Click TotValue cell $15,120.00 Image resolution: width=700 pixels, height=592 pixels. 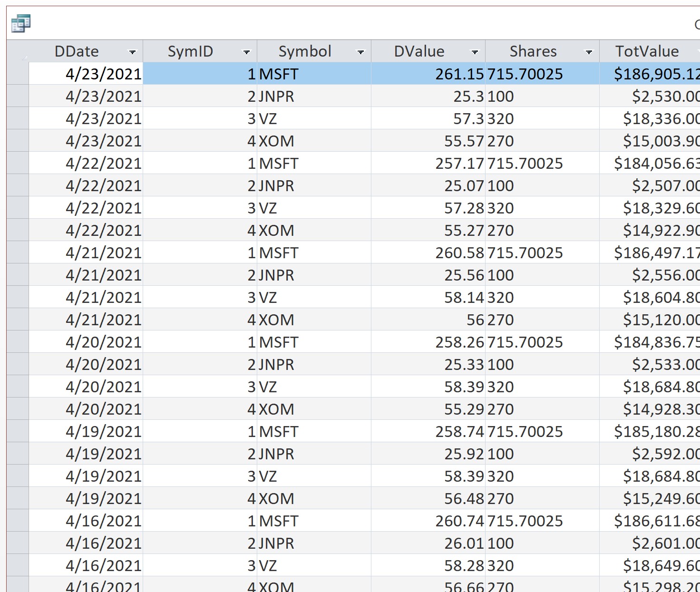pyautogui.click(x=650, y=320)
